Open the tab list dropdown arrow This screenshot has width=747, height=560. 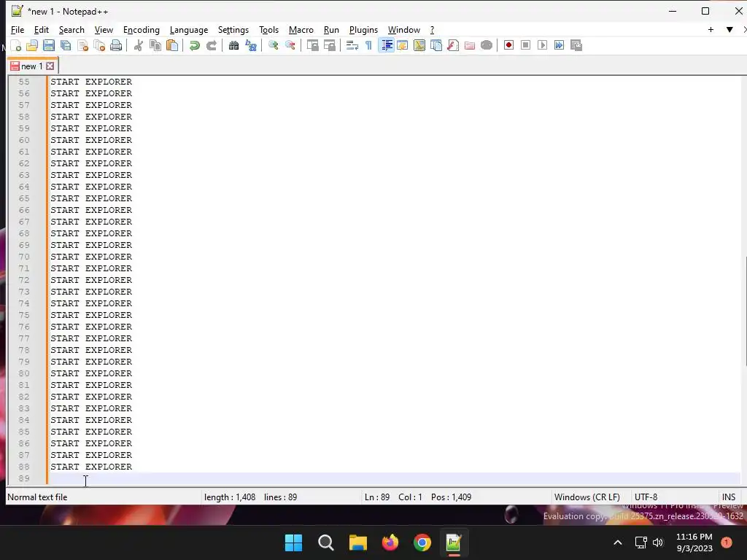point(729,29)
